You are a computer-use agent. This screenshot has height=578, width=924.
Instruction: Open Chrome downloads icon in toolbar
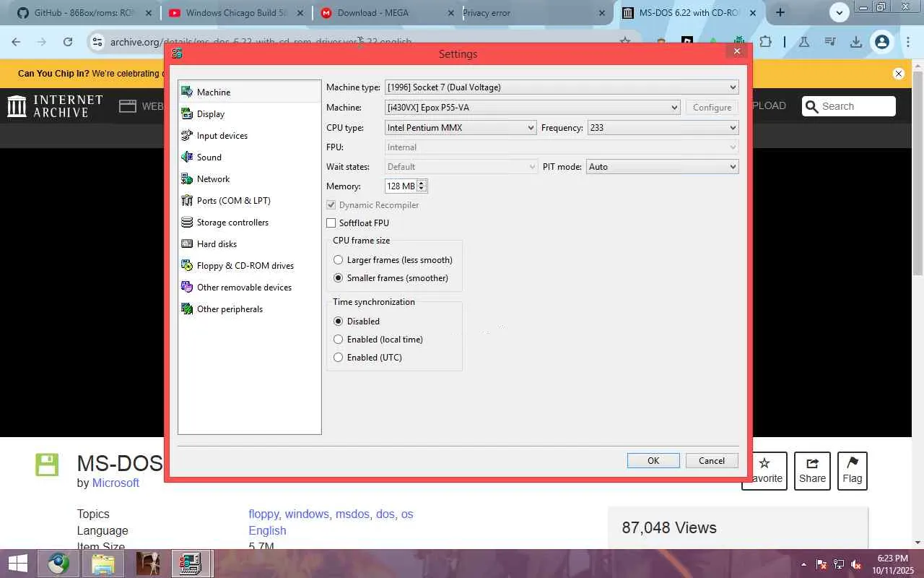click(x=856, y=42)
